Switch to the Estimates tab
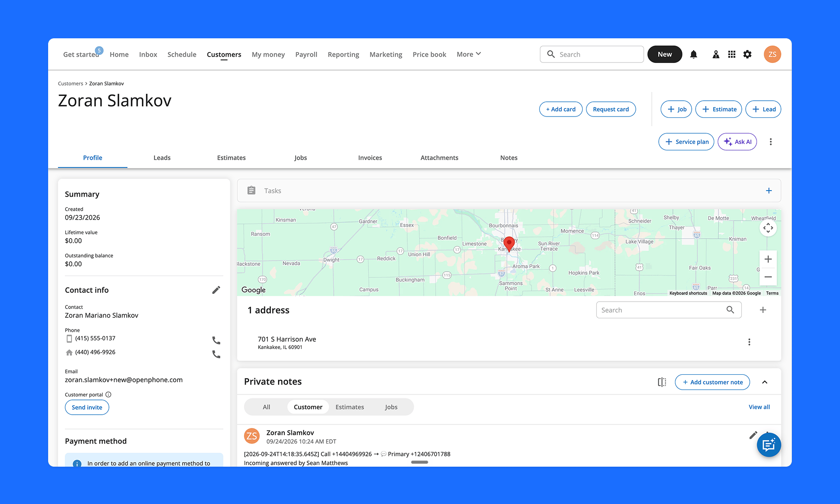The height and width of the screenshot is (504, 840). point(231,158)
